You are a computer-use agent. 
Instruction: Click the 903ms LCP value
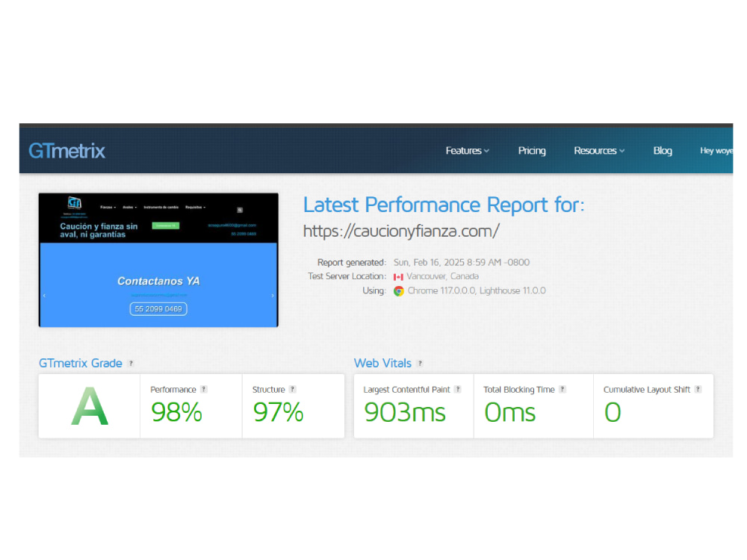tap(405, 412)
